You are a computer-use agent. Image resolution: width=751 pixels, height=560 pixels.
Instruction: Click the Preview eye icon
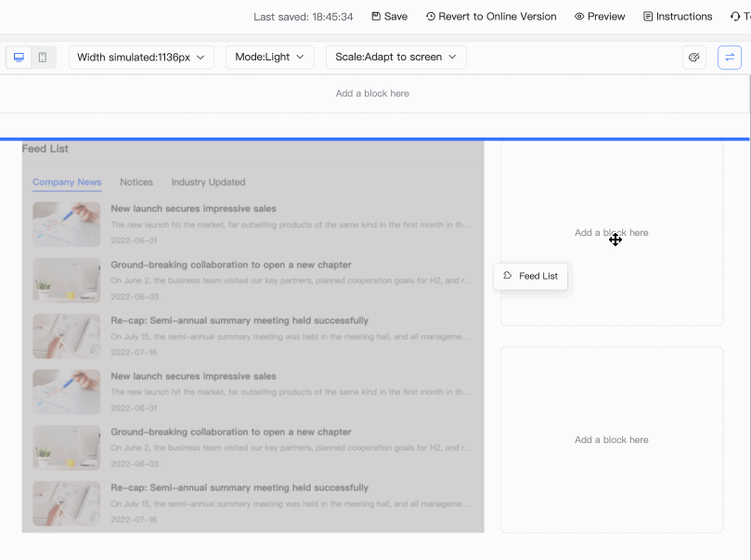579,17
